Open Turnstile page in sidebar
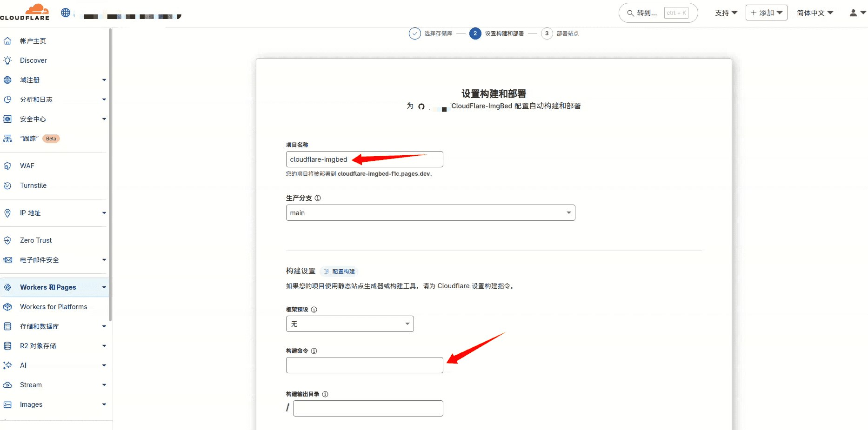Screen dimensions: 868x430 pyautogui.click(x=33, y=185)
